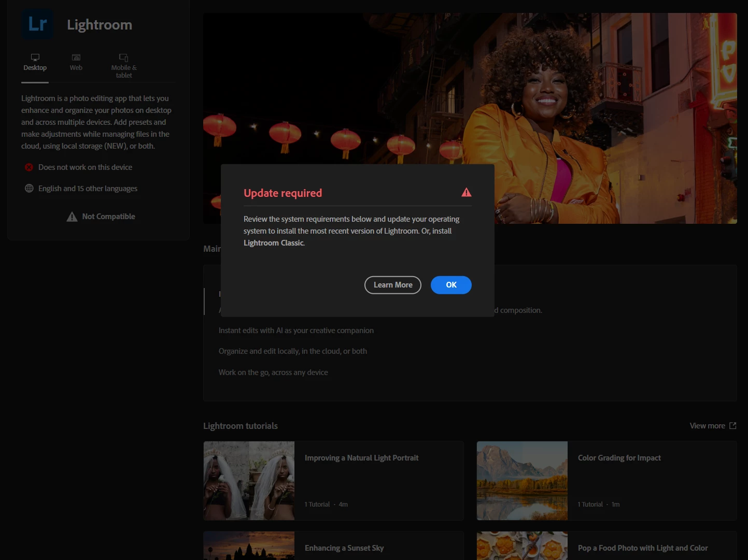Viewport: 748px width, 560px height.
Task: Click the Color Grading for Impact title
Action: pos(619,458)
